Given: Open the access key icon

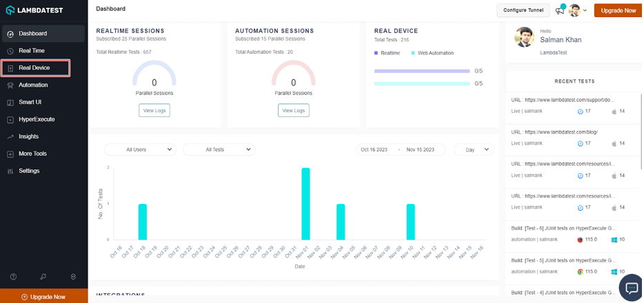Looking at the screenshot, I should tap(43, 277).
